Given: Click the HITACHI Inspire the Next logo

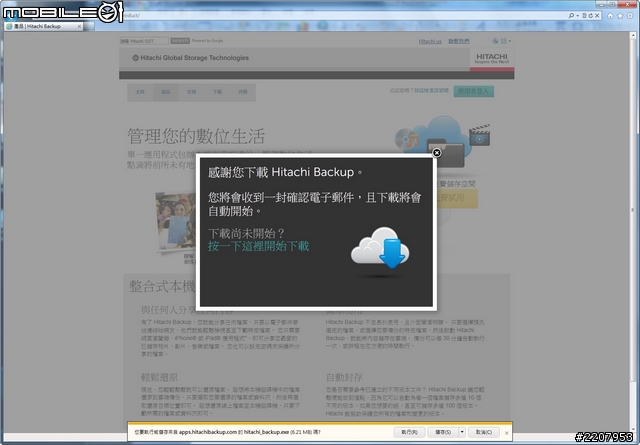Looking at the screenshot, I should pos(492,58).
